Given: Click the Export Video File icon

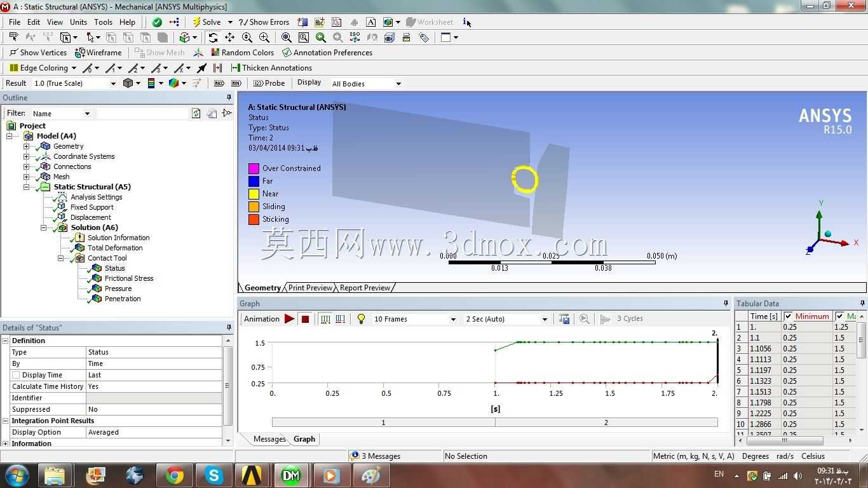Looking at the screenshot, I should (x=564, y=319).
